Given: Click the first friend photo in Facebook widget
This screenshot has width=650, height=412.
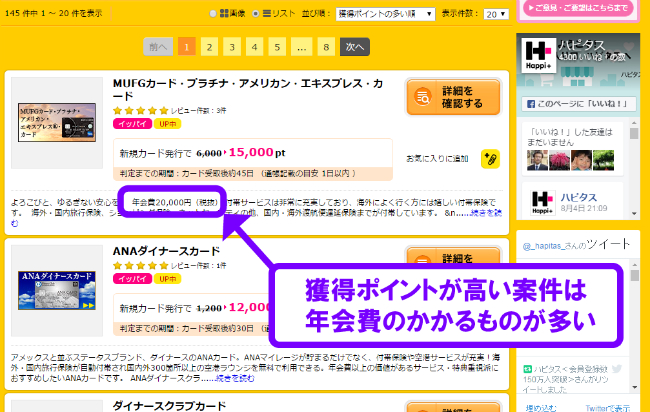Looking at the screenshot, I should 537,160.
